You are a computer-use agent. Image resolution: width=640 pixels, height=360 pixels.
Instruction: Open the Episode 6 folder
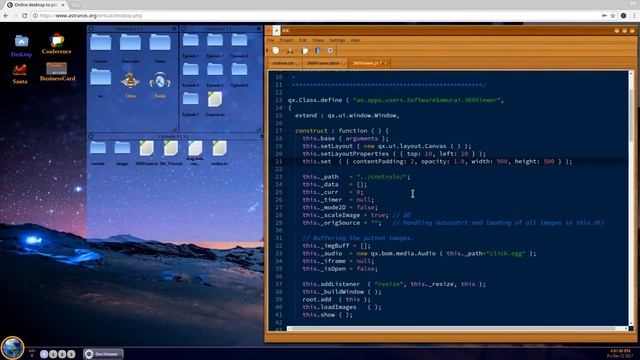tap(239, 70)
